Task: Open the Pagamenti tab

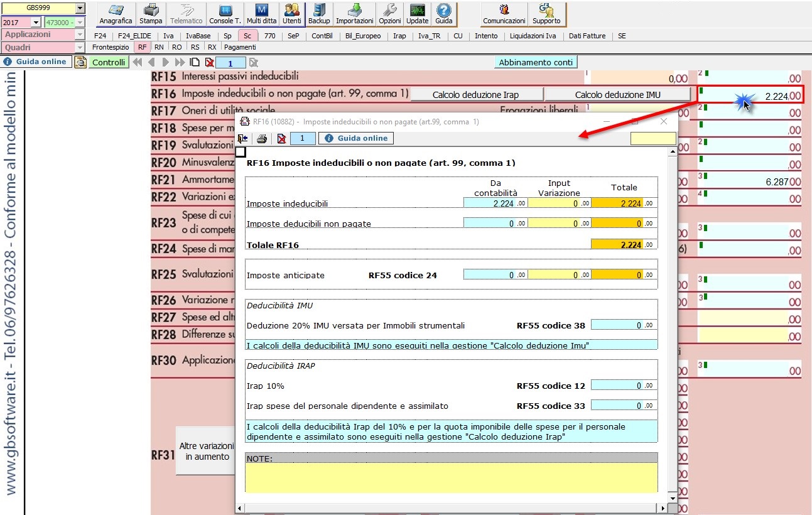Action: (x=240, y=47)
